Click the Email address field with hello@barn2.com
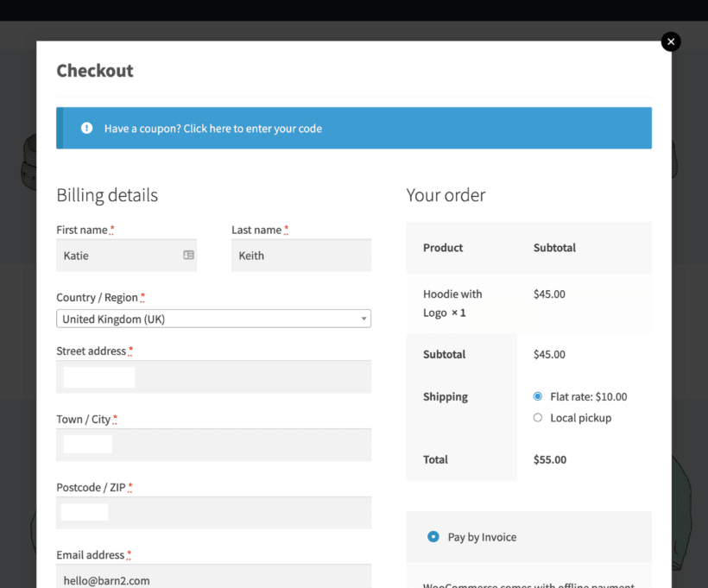 pos(213,579)
